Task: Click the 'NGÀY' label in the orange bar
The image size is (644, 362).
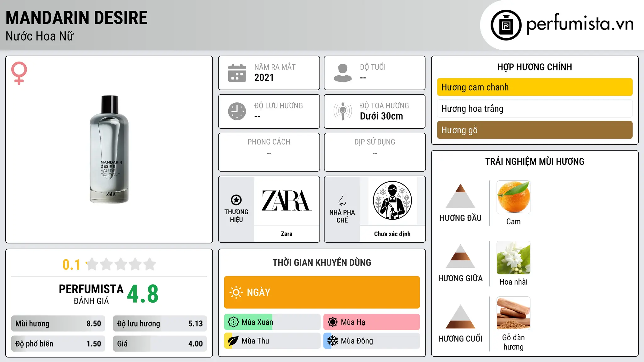Action: (x=258, y=292)
